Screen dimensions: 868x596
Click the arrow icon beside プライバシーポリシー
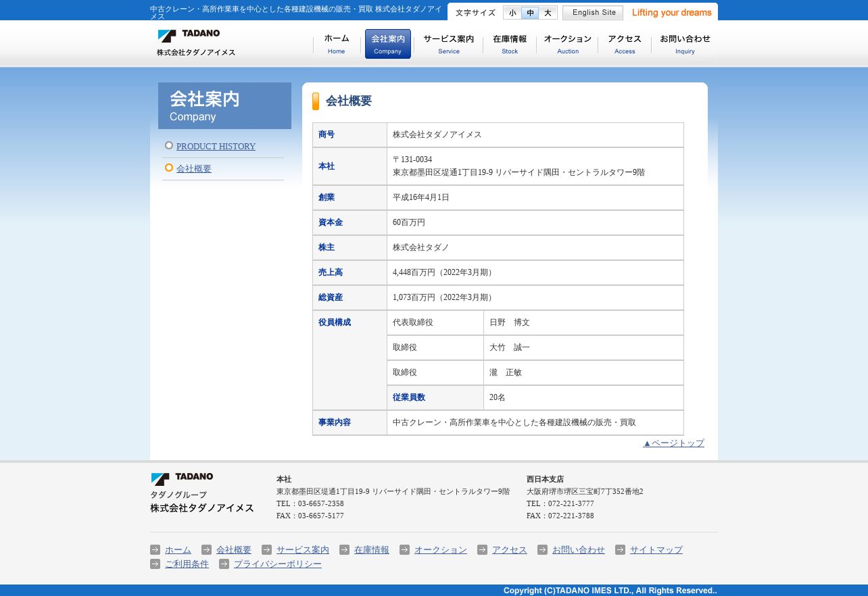pyautogui.click(x=224, y=564)
